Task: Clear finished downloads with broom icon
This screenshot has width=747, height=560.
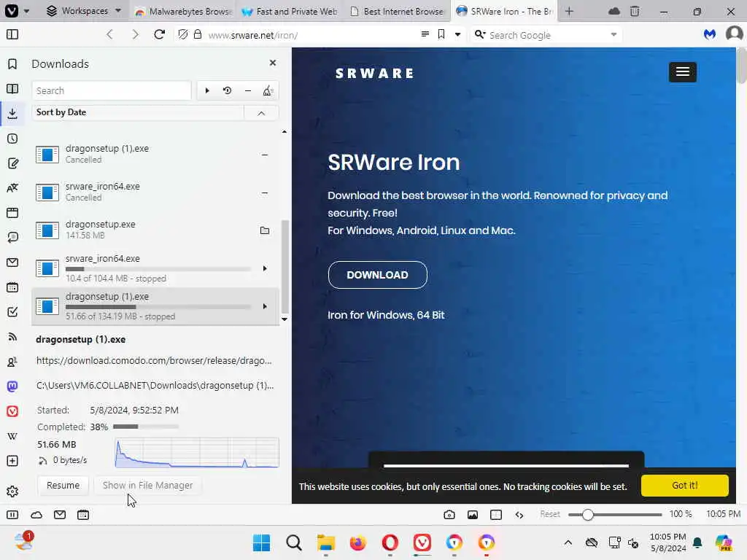Action: [268, 90]
